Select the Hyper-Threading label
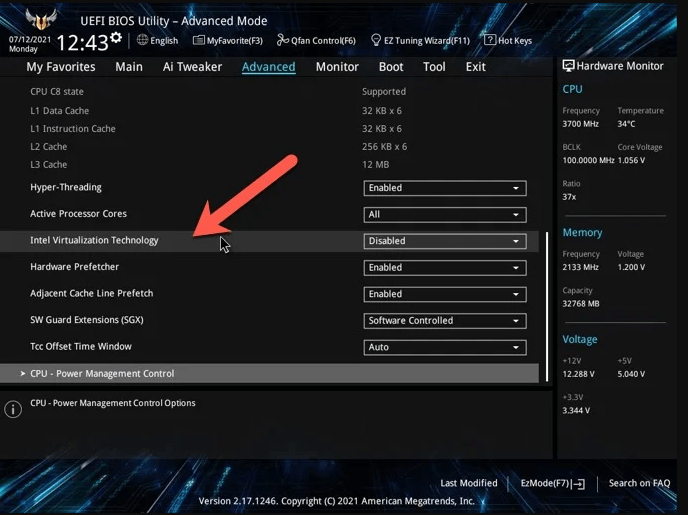This screenshot has width=688, height=515. pos(66,187)
